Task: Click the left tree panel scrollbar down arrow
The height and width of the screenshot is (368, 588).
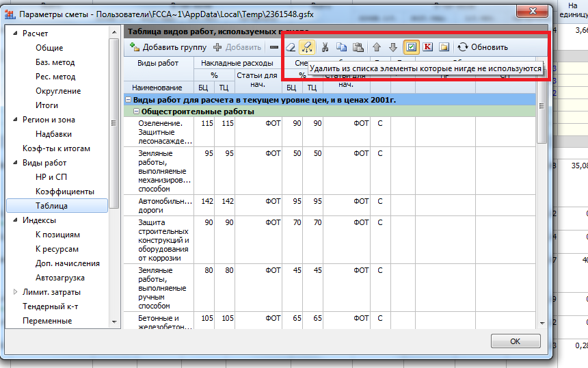Action: pos(115,322)
